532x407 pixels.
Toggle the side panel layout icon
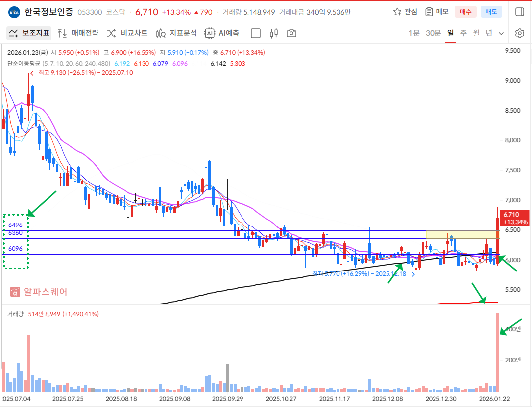click(x=519, y=12)
